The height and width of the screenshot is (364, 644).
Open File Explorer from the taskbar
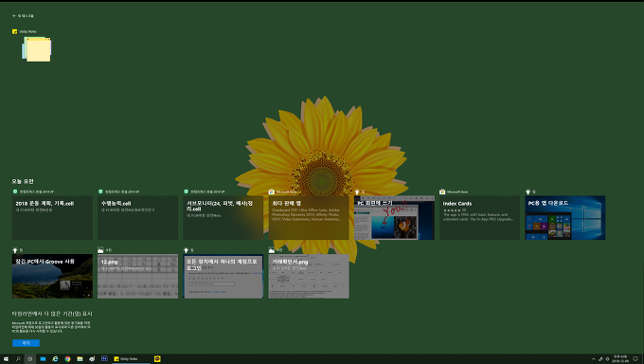point(80,359)
